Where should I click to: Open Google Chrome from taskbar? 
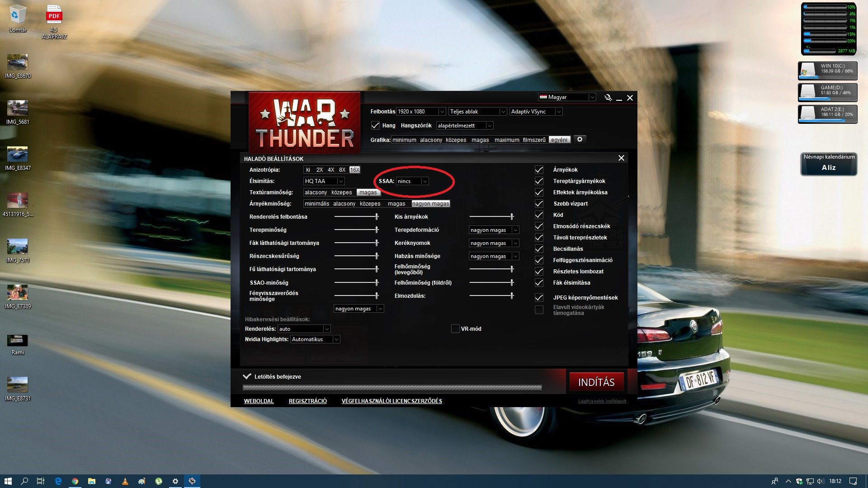pos(75,481)
